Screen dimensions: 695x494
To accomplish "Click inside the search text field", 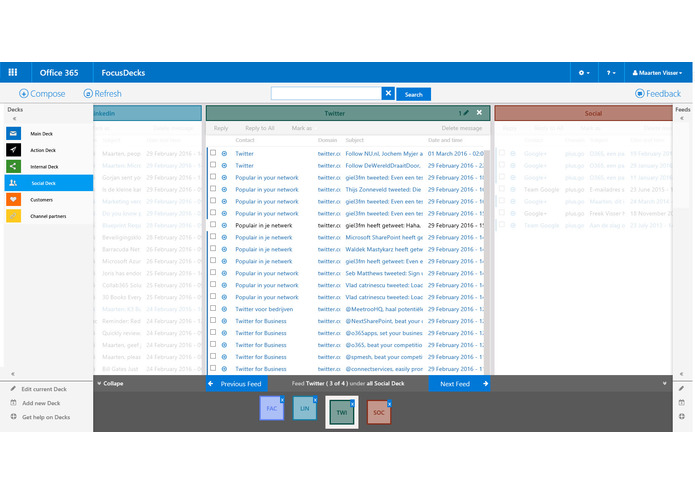I will pos(326,93).
